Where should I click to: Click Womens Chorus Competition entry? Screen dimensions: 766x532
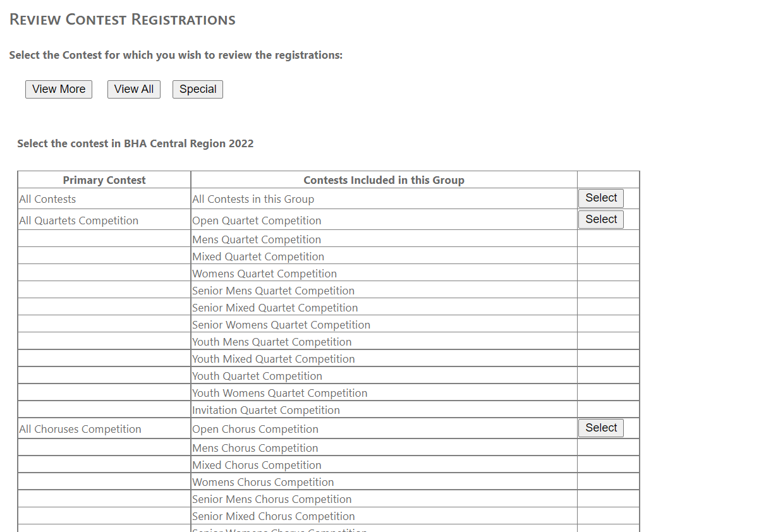pyautogui.click(x=263, y=482)
